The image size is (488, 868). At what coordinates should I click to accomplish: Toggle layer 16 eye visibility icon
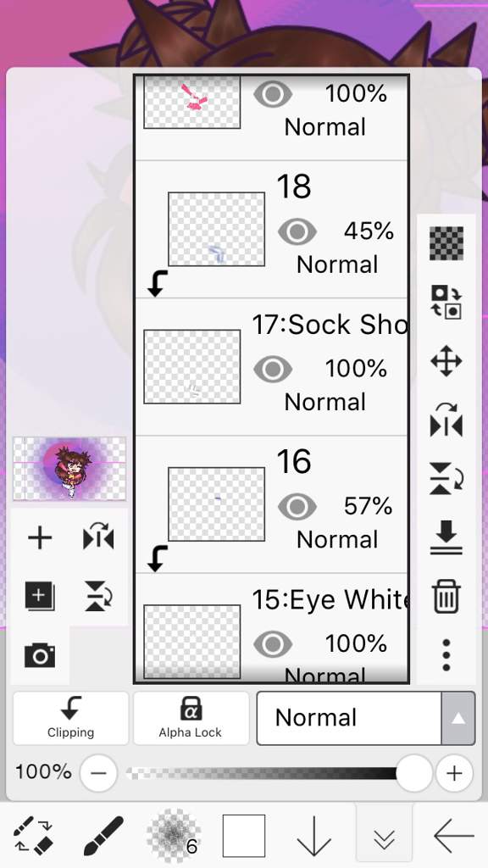pyautogui.click(x=297, y=507)
